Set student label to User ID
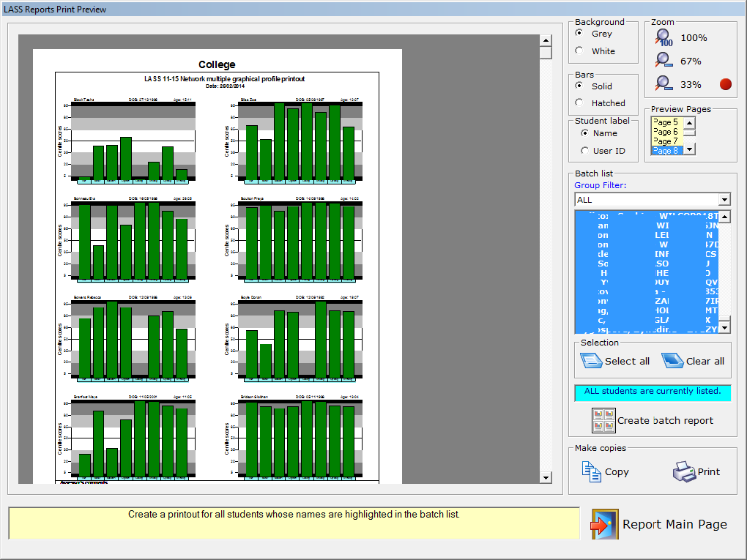The height and width of the screenshot is (560, 747). [x=584, y=151]
